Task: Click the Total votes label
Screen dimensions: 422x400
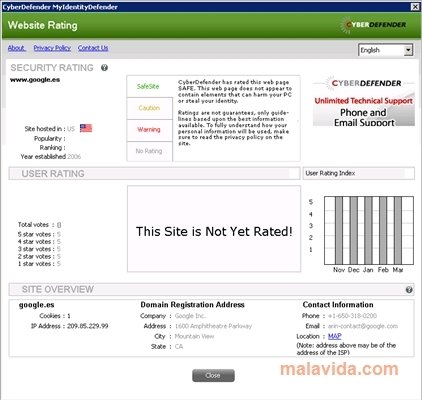Action: tap(33, 225)
